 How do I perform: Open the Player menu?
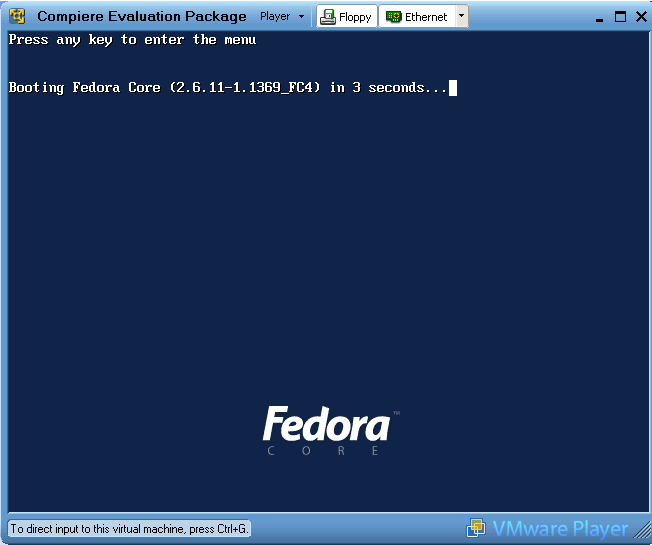pyautogui.click(x=275, y=17)
